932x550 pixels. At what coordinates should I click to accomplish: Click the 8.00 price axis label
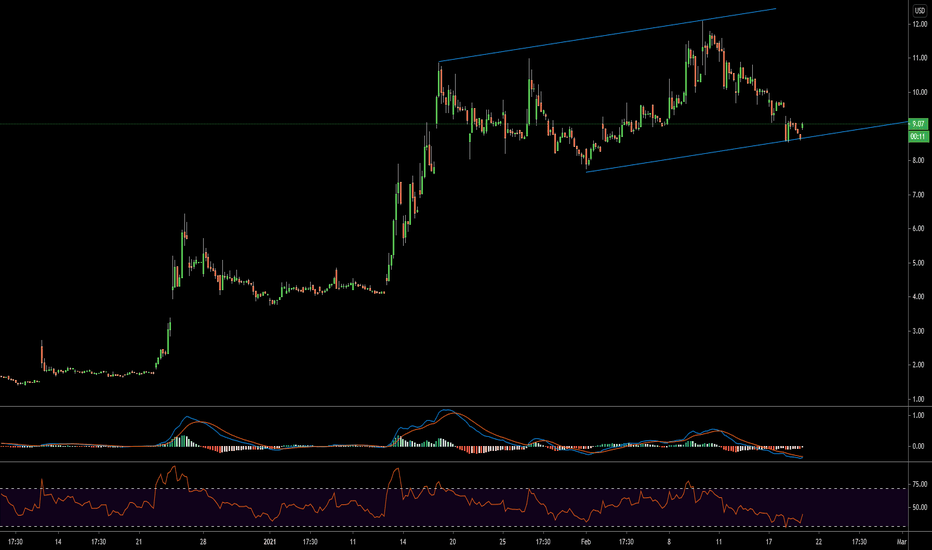pyautogui.click(x=919, y=161)
